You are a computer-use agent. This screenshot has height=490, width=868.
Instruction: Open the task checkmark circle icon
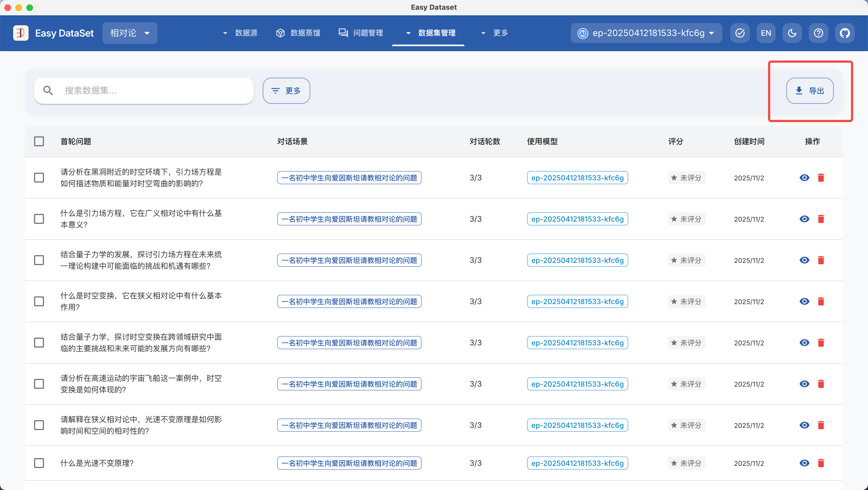click(x=740, y=33)
